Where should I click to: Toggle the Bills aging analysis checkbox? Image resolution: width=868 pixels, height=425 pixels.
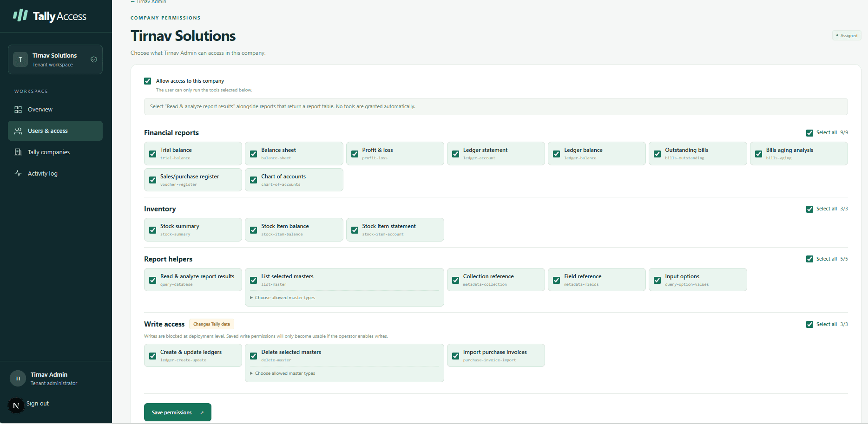(x=758, y=154)
